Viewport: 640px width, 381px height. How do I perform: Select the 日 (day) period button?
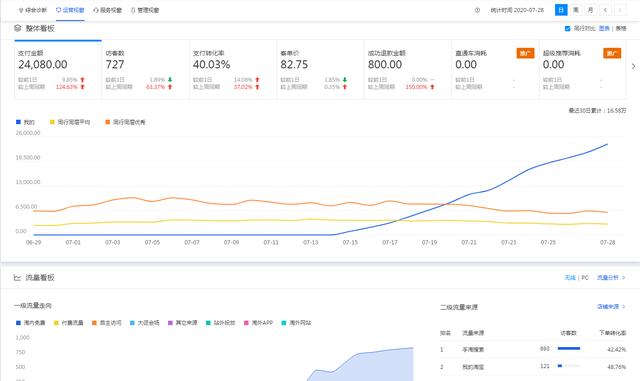point(561,10)
